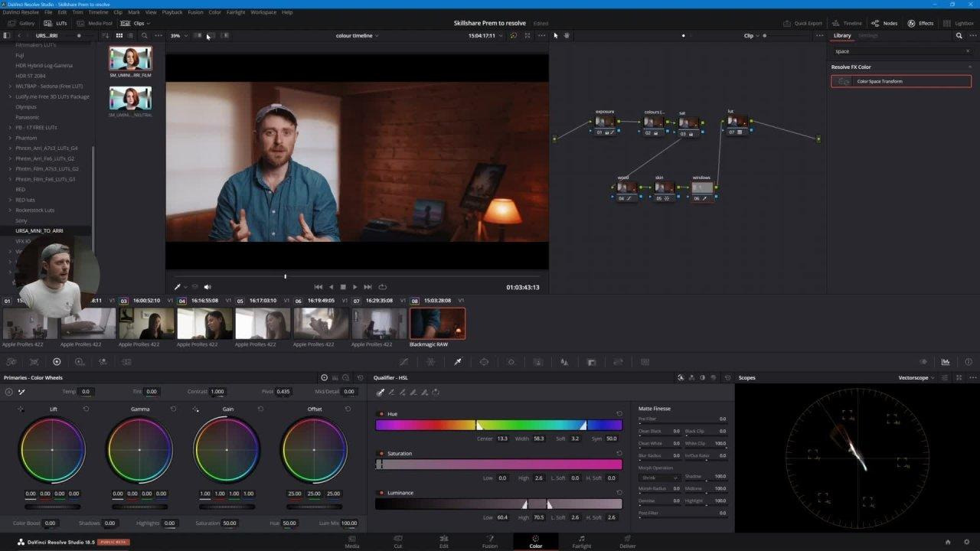This screenshot has width=980, height=551.
Task: Select the hand pan tool in the node editor
Action: 567,35
